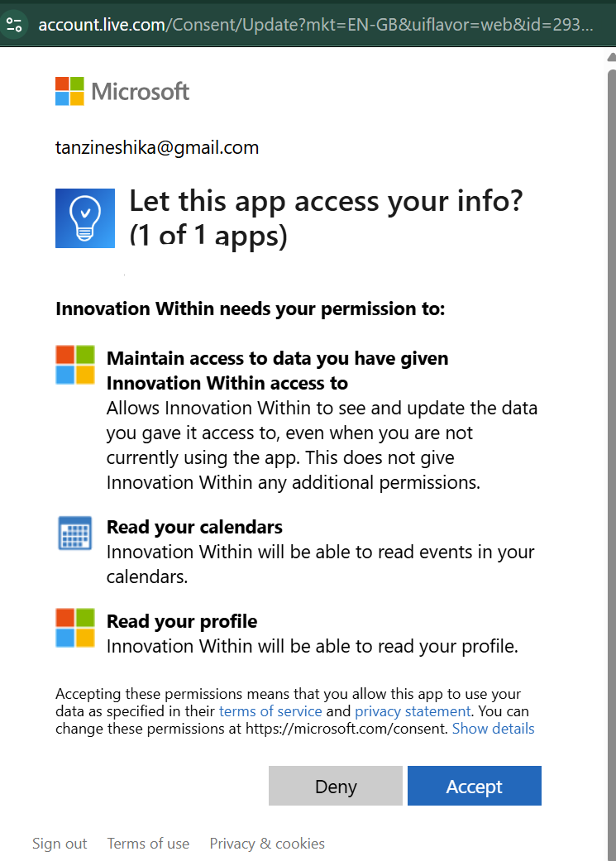Click the tanzineshika@gmail.com account email
The height and width of the screenshot is (861, 616).
(x=157, y=148)
